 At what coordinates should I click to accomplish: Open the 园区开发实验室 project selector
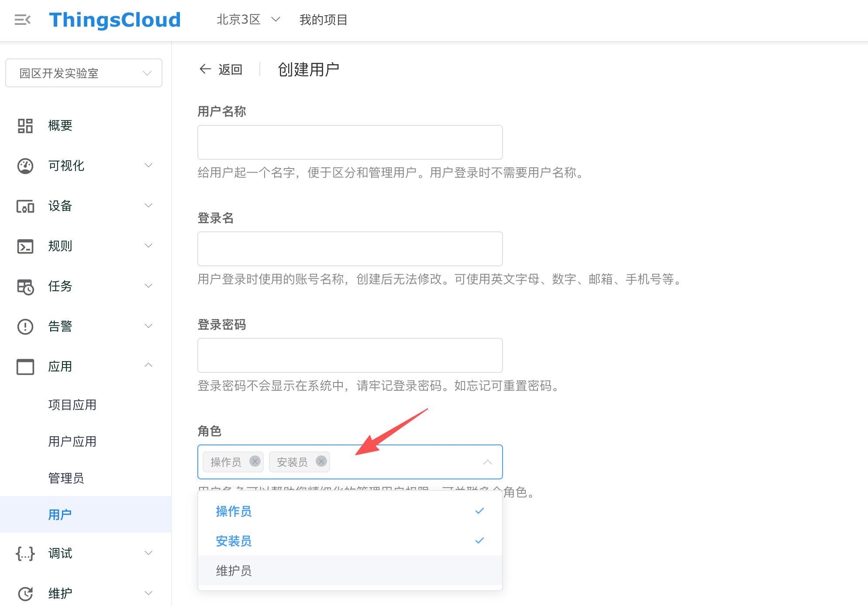click(84, 73)
